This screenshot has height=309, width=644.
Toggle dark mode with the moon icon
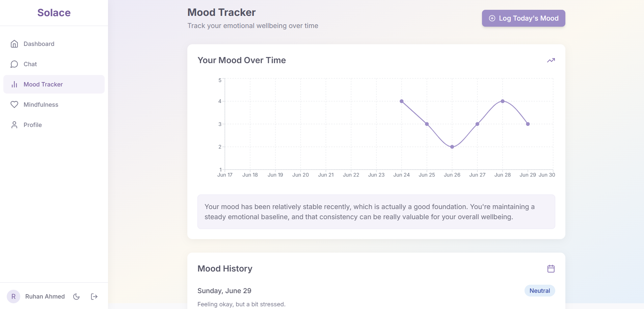tap(76, 297)
